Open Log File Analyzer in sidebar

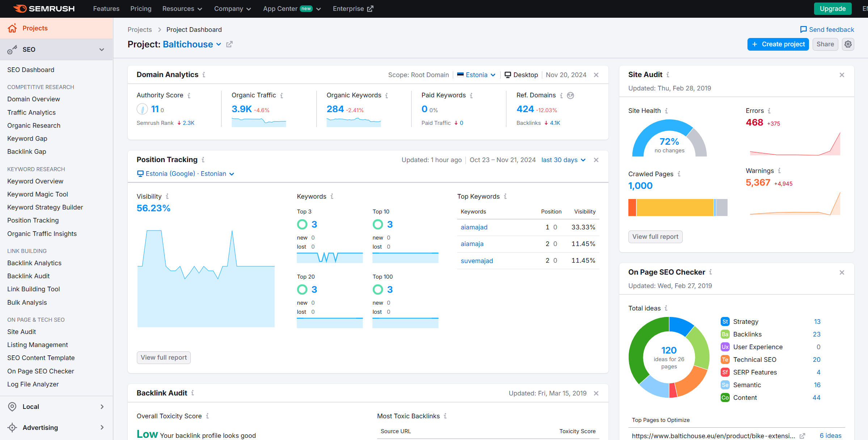33,384
